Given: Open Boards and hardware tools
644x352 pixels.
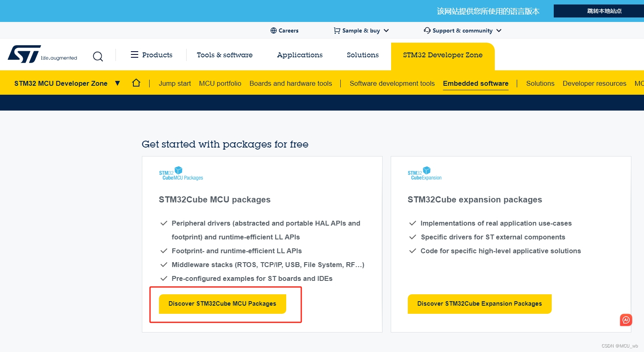Looking at the screenshot, I should click(291, 83).
